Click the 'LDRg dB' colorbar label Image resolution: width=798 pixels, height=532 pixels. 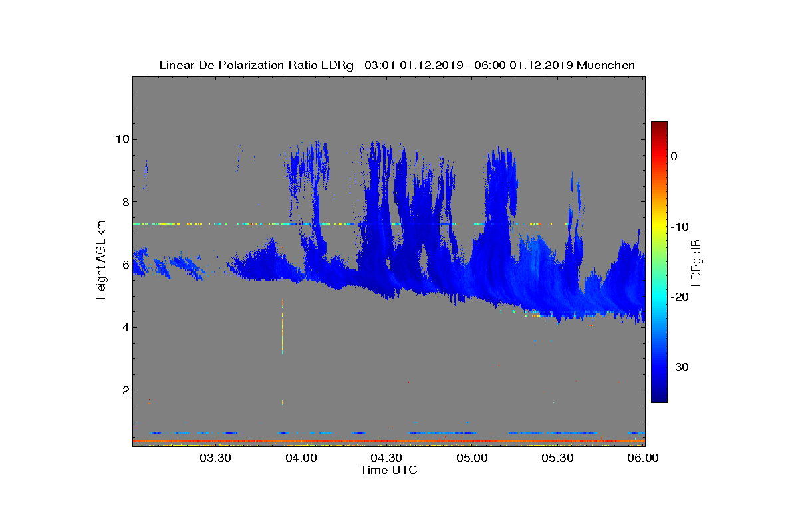pos(696,262)
